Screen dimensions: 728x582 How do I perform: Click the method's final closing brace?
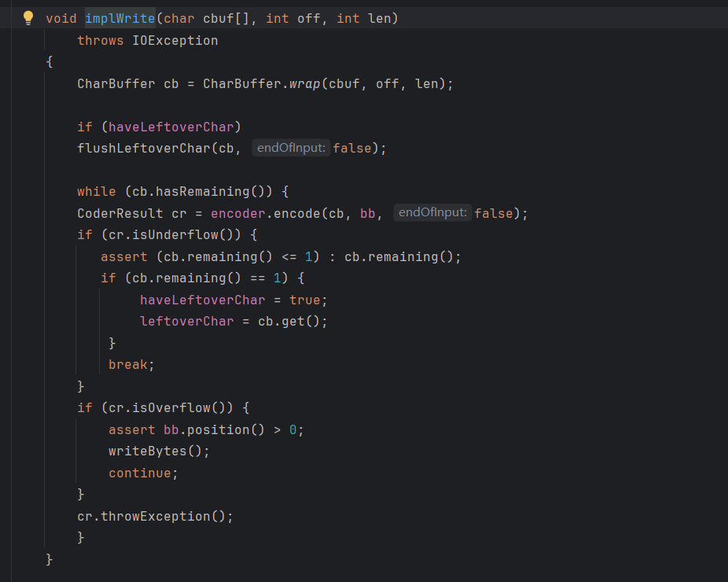[x=50, y=559]
